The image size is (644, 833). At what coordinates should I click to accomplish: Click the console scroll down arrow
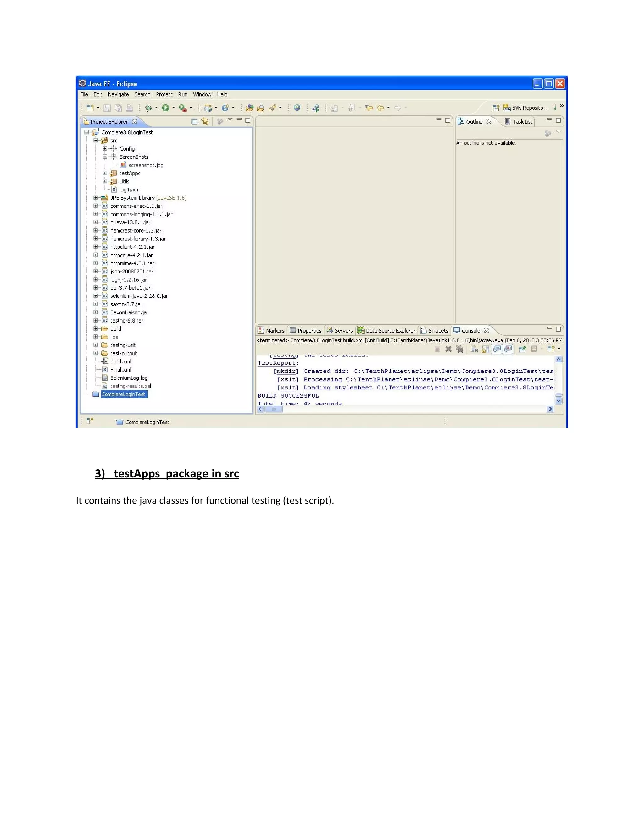[558, 401]
